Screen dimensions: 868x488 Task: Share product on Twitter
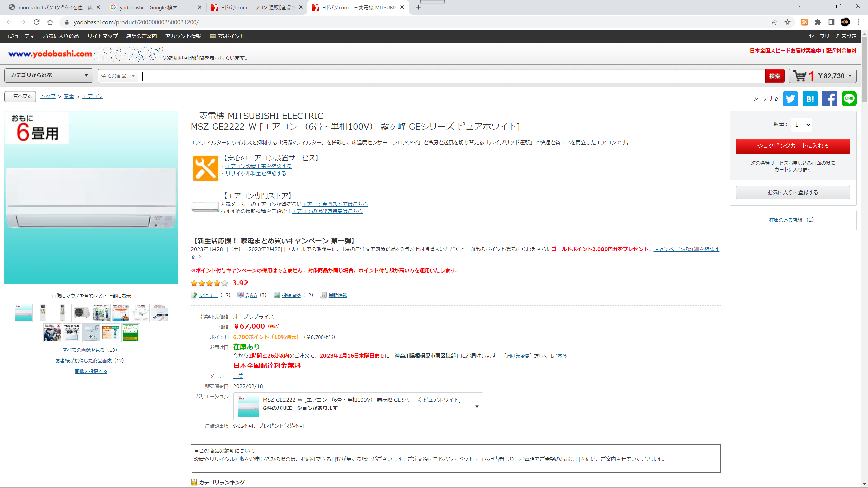pos(790,99)
